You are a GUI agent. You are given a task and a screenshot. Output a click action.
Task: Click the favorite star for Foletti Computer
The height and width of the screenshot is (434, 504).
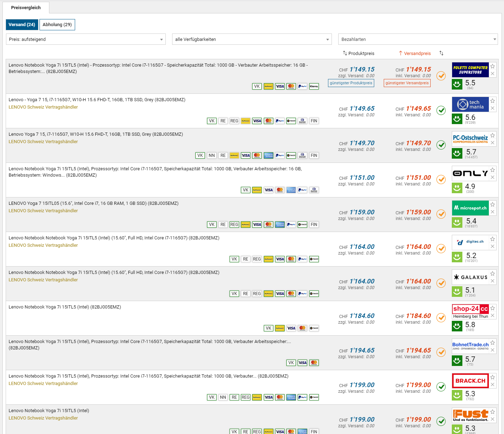pos(492,66)
